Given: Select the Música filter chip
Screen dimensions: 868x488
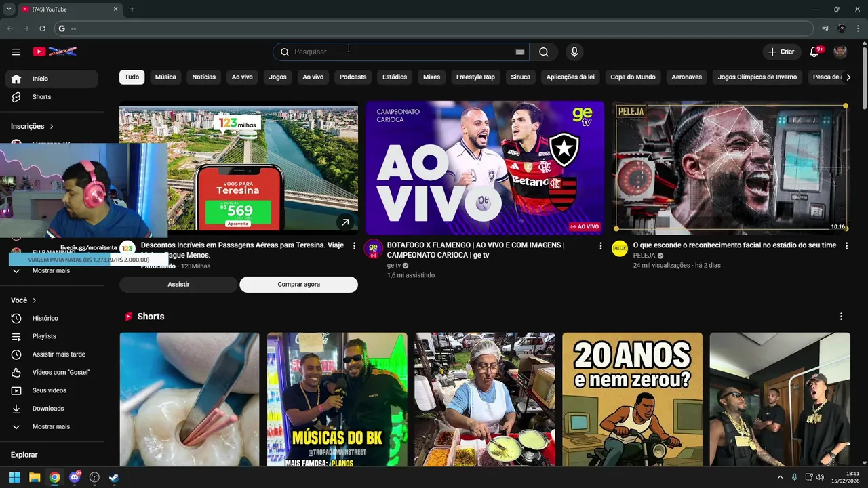Looking at the screenshot, I should click(165, 77).
